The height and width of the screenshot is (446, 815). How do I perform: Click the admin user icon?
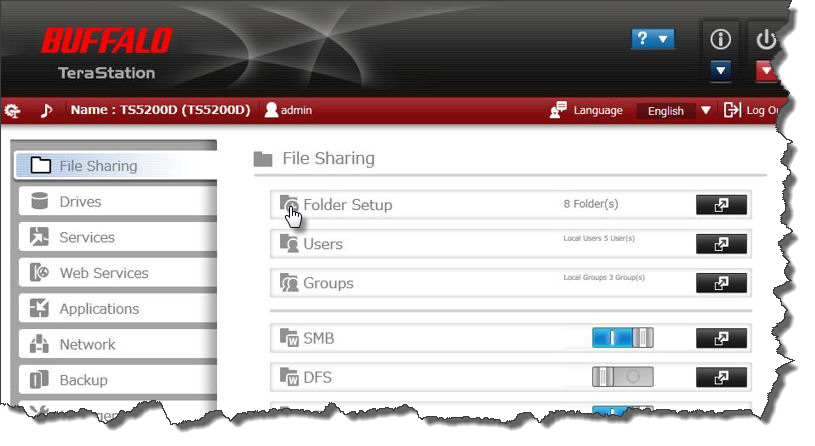click(271, 110)
